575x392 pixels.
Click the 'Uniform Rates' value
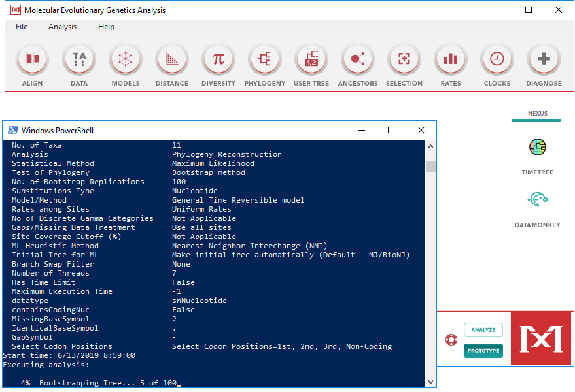201,209
